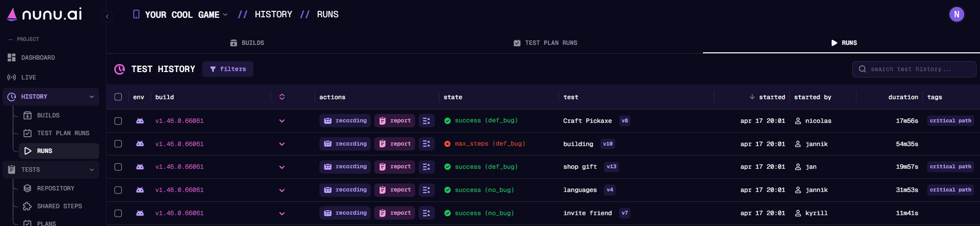Sort the table by the started column
This screenshot has width=980, height=226.
(768, 97)
